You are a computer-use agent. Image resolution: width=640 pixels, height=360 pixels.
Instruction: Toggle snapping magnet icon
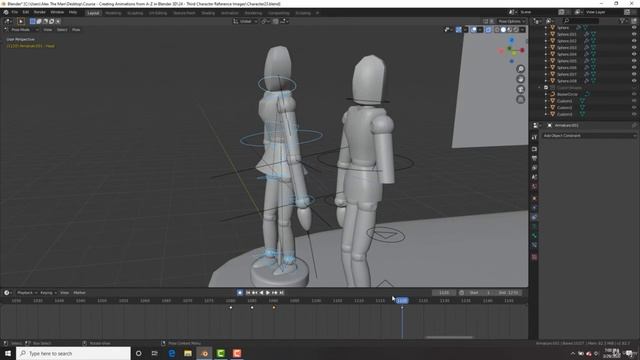[x=276, y=21]
